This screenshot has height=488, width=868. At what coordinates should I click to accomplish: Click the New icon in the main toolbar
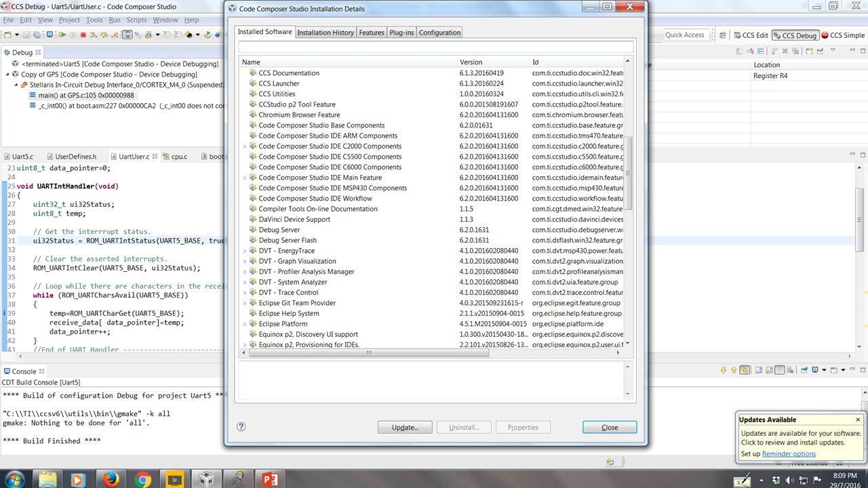[9, 35]
